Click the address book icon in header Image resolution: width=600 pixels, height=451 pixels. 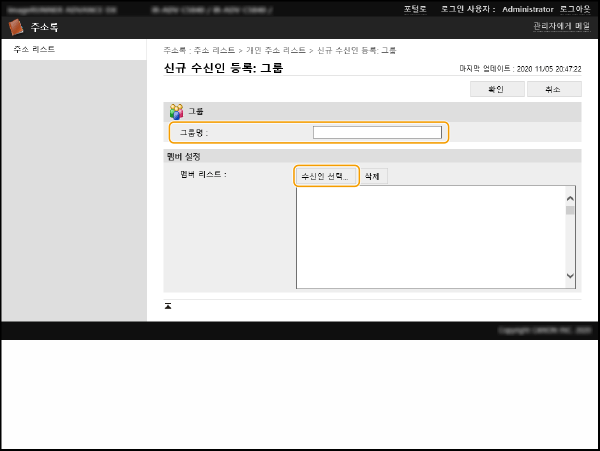(15, 28)
